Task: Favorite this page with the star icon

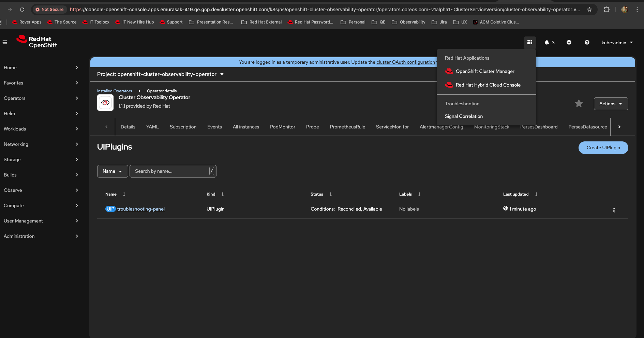Action: (579, 104)
